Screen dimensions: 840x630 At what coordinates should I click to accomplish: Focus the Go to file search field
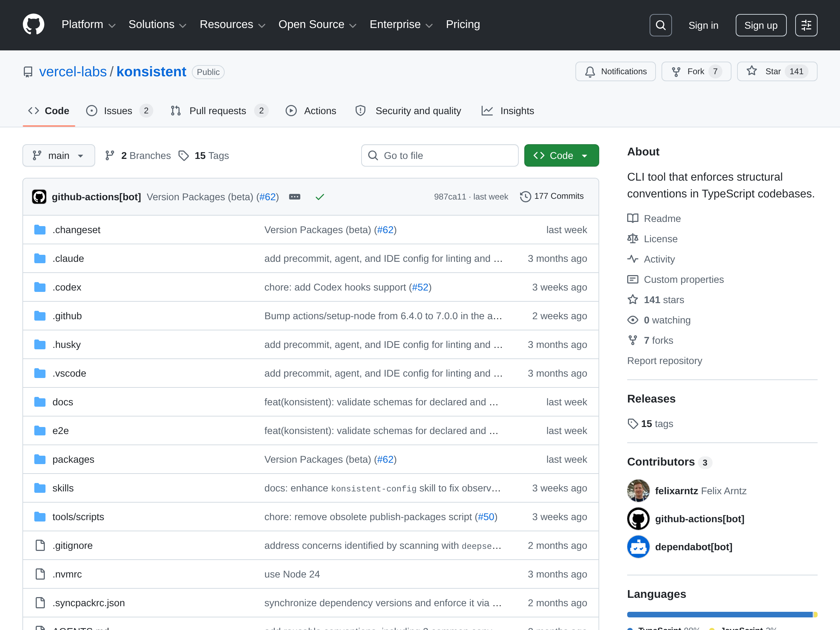coord(440,155)
